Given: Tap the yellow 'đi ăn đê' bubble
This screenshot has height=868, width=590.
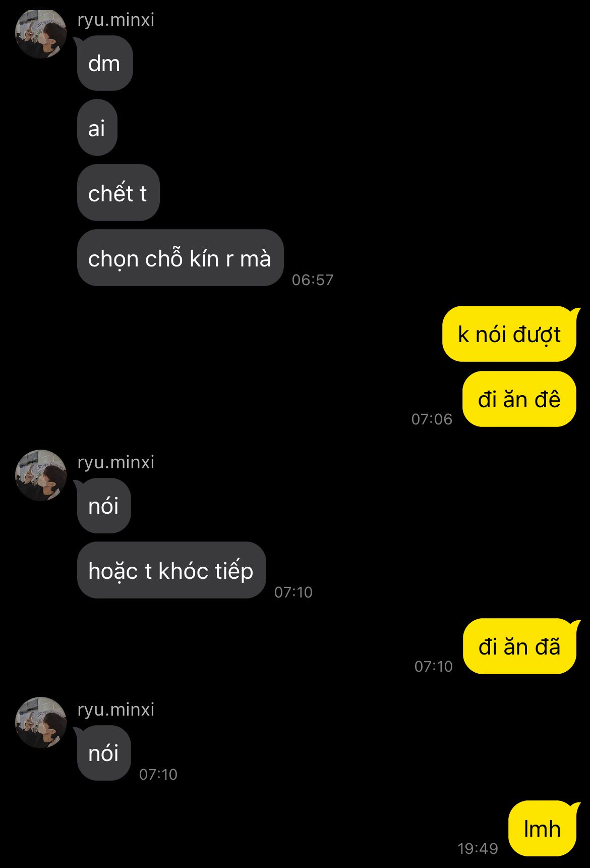Looking at the screenshot, I should [x=519, y=399].
